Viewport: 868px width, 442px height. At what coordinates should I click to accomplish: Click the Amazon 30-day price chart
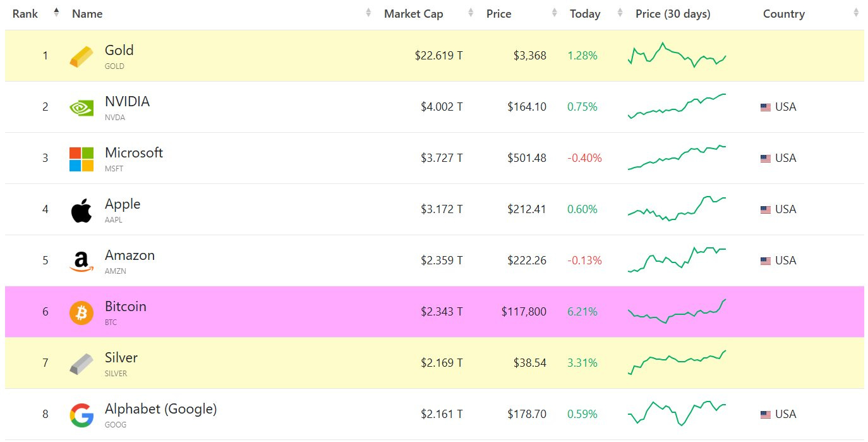677,260
